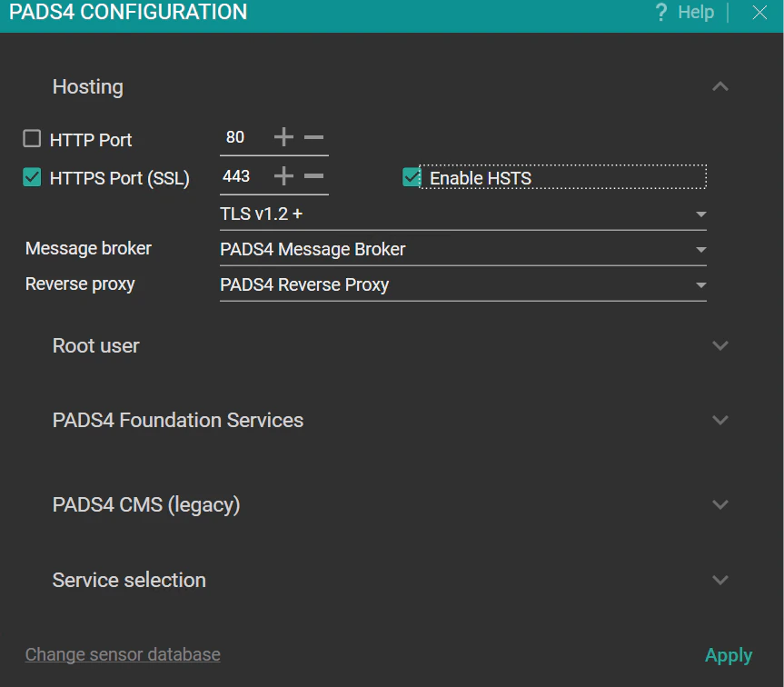The width and height of the screenshot is (784, 687).
Task: Expand the PADS4 CMS (legacy) section
Action: [719, 504]
